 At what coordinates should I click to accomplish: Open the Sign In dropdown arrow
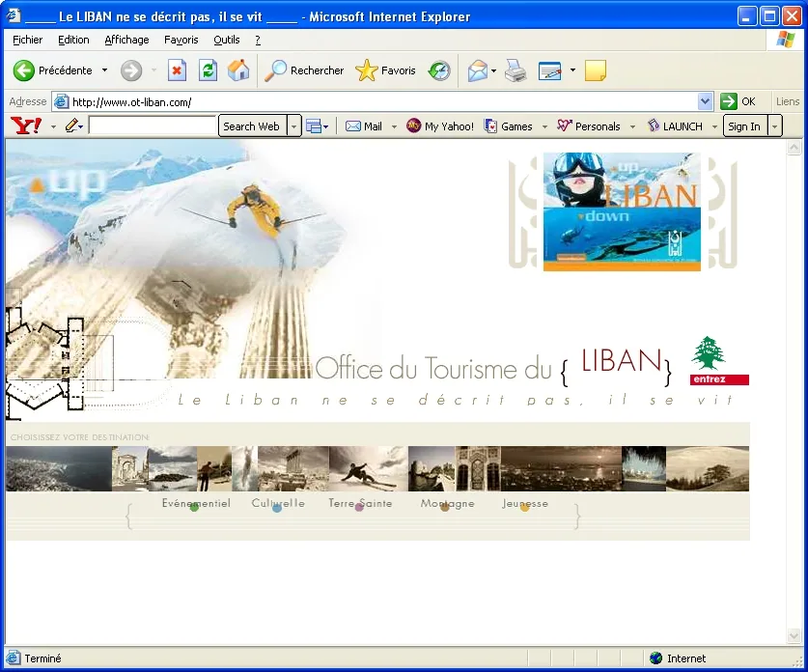[x=774, y=126]
